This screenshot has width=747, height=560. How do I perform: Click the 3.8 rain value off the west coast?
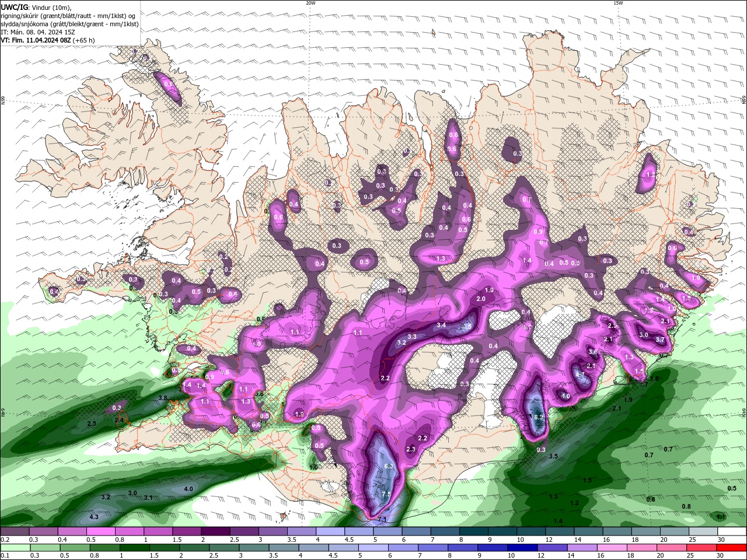(163, 398)
